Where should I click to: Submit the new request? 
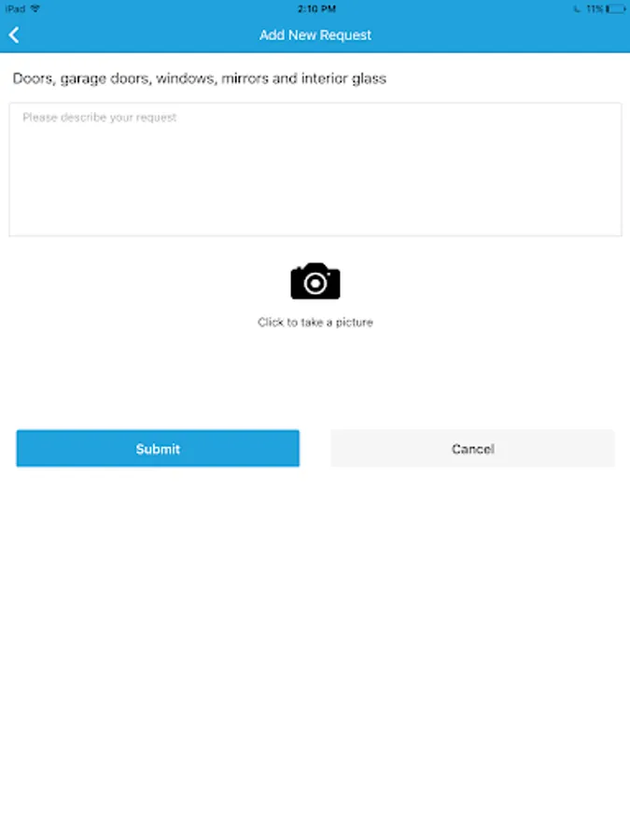[158, 448]
